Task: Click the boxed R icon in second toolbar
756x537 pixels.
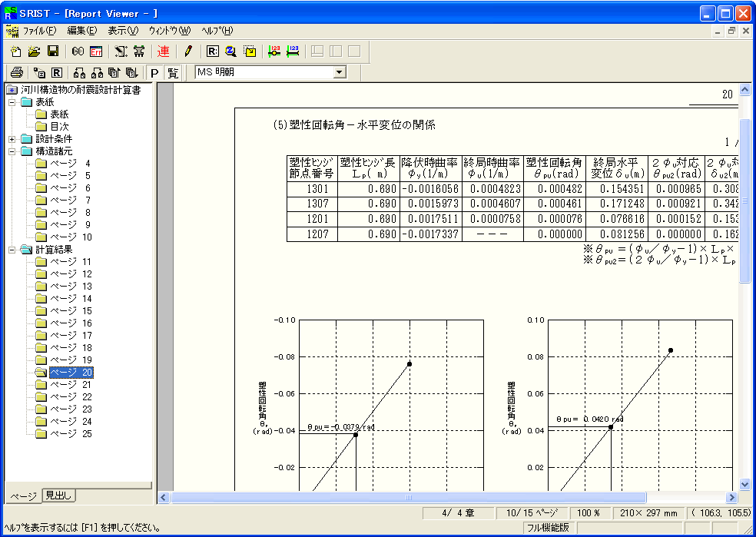Action: coord(56,73)
